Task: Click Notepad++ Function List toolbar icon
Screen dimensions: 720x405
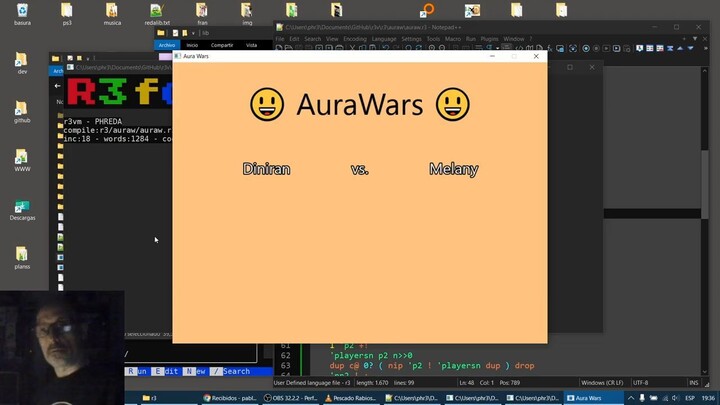Action: (549, 48)
